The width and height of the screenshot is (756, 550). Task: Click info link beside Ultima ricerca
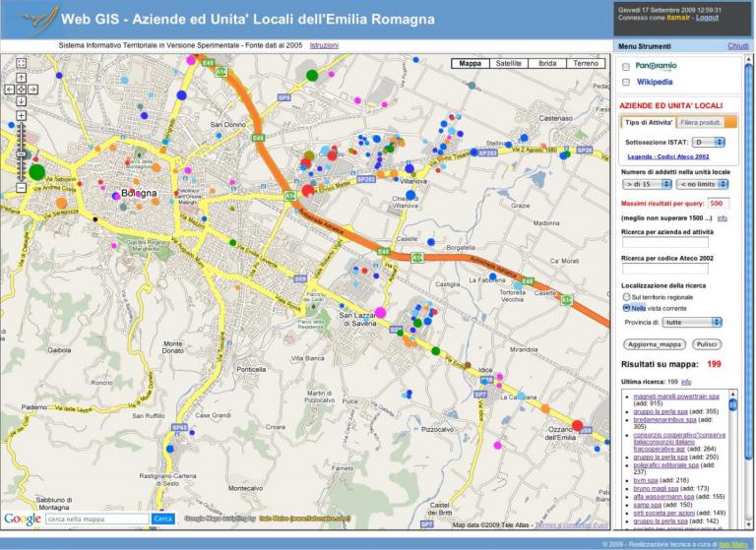click(x=686, y=382)
